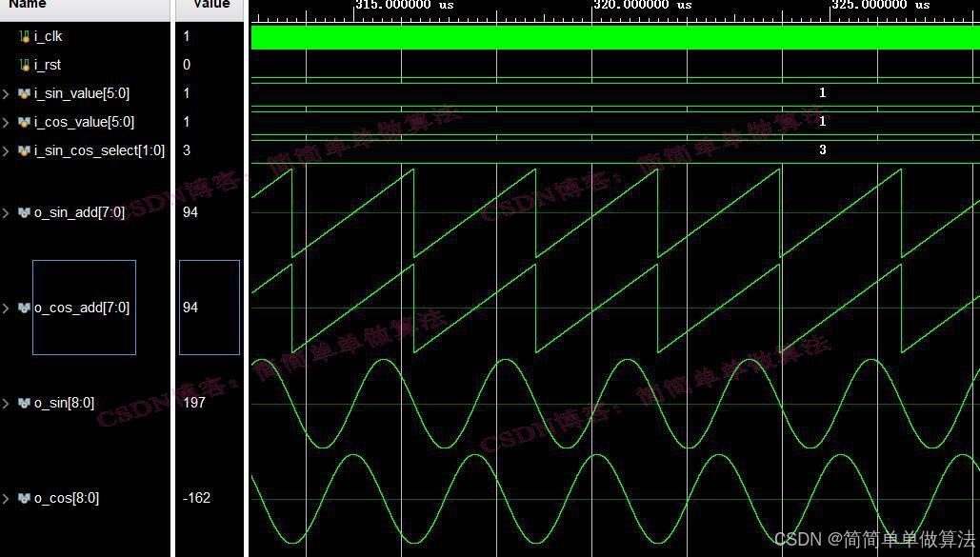Screen dimensions: 980x557
Task: Click the i_clk value 1
Action: (187, 36)
